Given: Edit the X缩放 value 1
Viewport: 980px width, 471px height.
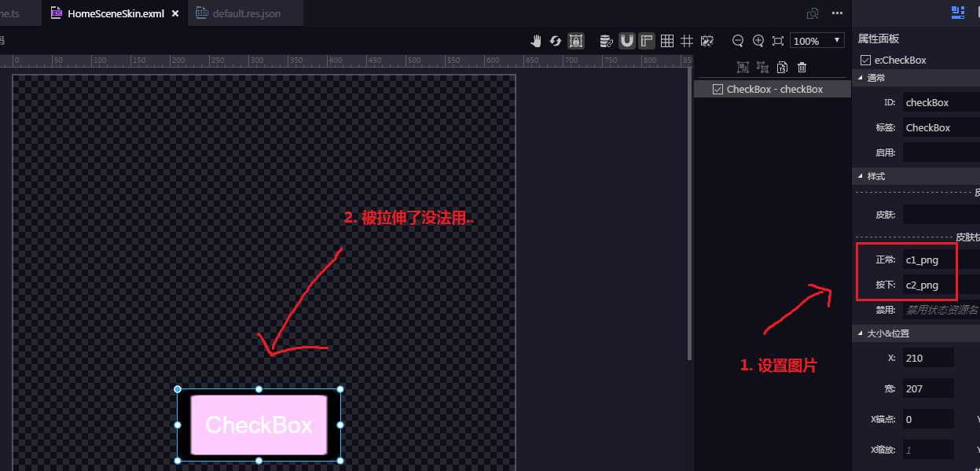Looking at the screenshot, I should click(928, 450).
